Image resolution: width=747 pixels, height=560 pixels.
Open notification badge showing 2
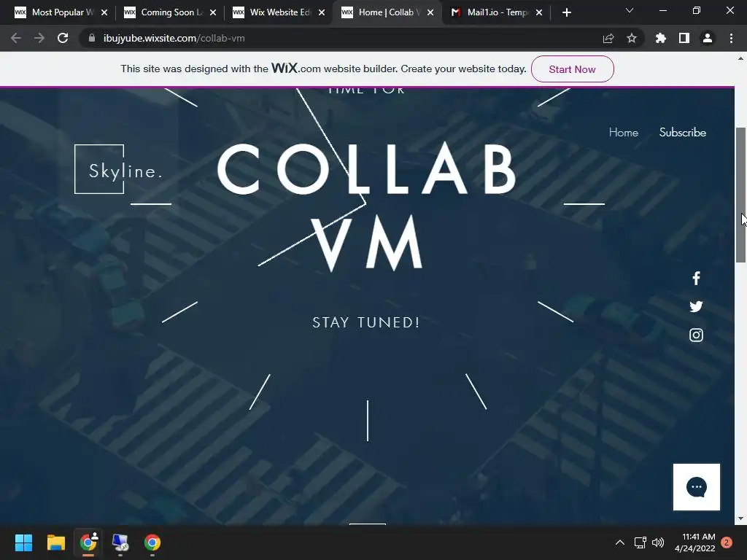click(x=727, y=542)
